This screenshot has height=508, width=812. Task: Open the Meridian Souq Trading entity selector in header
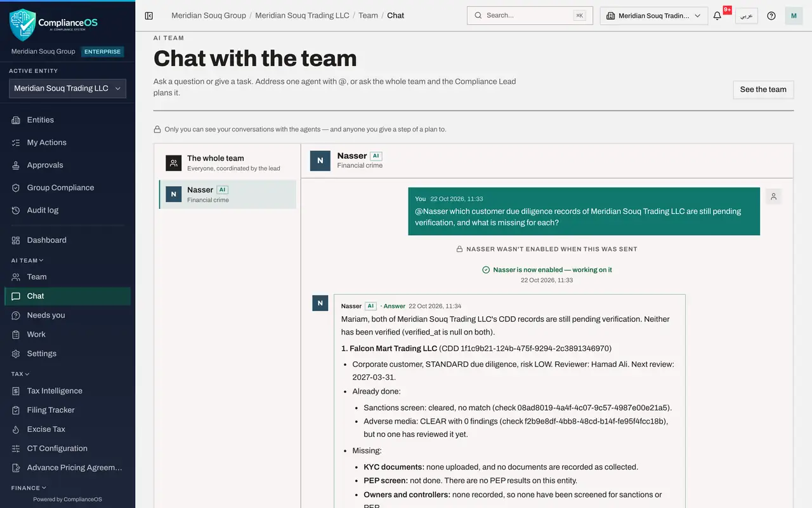654,16
